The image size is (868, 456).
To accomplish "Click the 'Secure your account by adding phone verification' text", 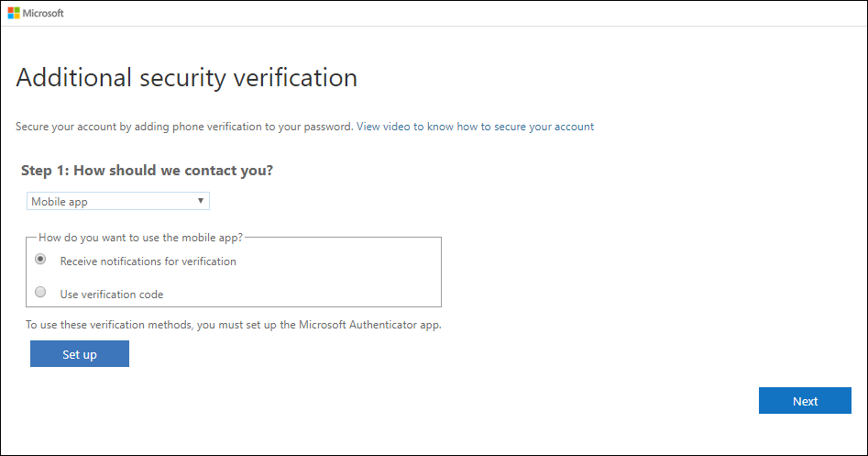I will click(184, 127).
